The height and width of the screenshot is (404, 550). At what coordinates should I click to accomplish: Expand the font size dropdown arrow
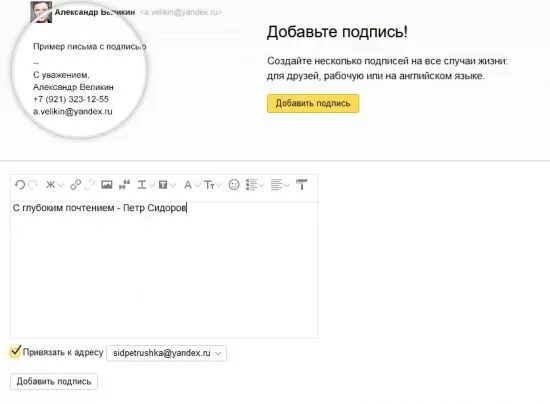click(x=219, y=185)
